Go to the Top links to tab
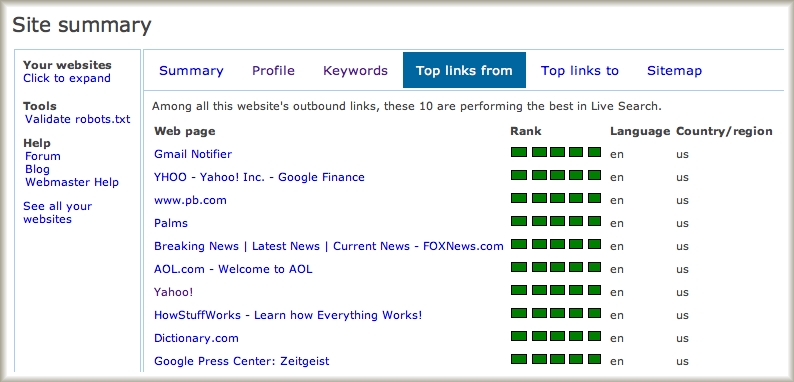Viewport: 794px width, 382px height. 579,70
